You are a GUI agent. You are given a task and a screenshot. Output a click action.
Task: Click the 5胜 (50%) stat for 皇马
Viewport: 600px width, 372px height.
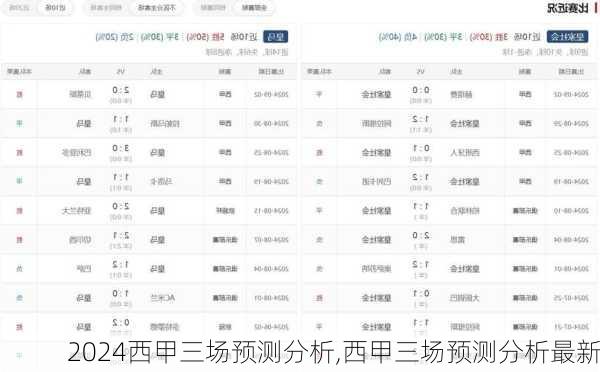[205, 37]
